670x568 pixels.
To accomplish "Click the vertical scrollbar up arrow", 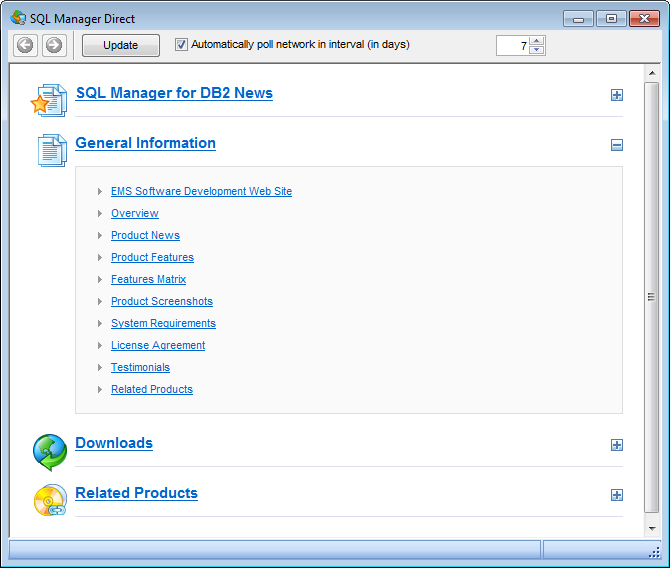I will (652, 73).
